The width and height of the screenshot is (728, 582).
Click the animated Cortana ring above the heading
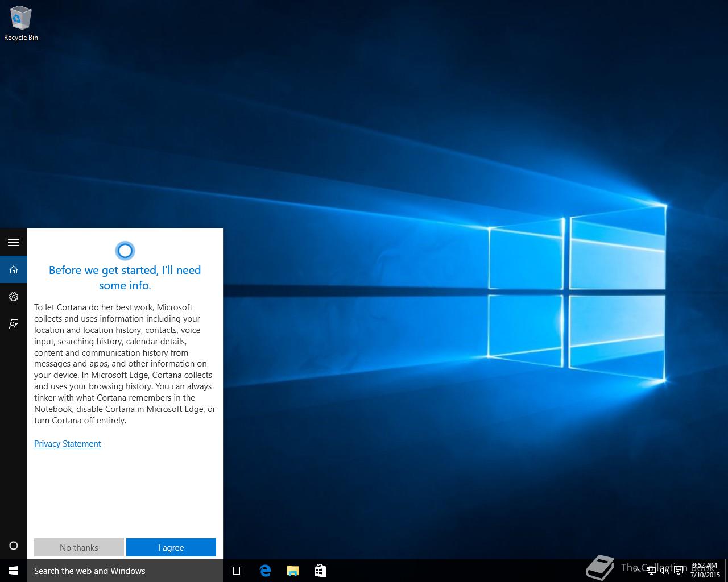[x=125, y=251]
